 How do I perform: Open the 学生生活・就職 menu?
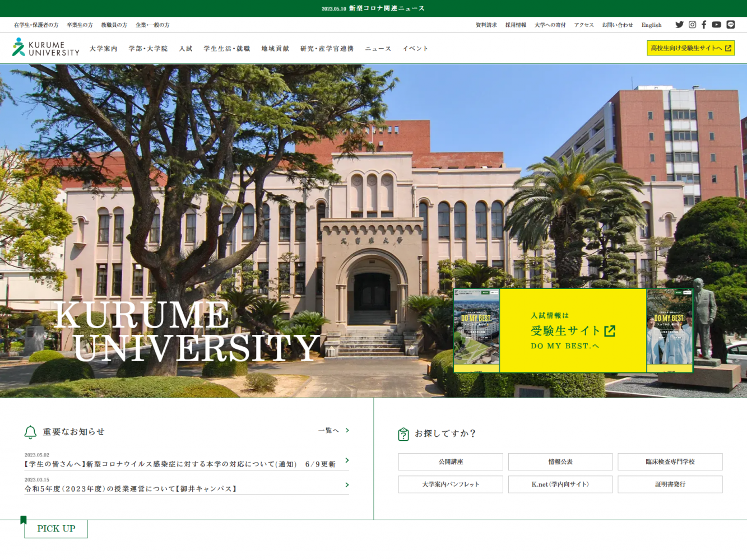pos(227,49)
